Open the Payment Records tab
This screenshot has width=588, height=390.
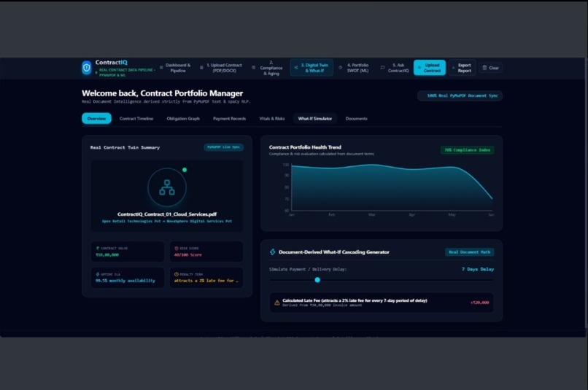point(230,118)
